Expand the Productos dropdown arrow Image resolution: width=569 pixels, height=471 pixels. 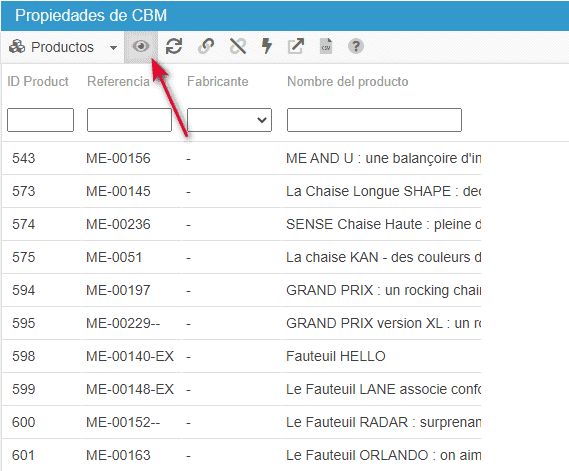point(113,48)
